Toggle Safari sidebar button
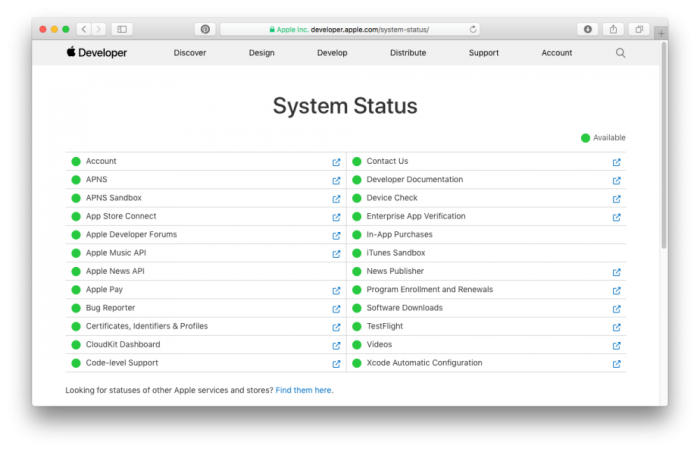Image resolution: width=700 pixels, height=452 pixels. click(x=122, y=29)
